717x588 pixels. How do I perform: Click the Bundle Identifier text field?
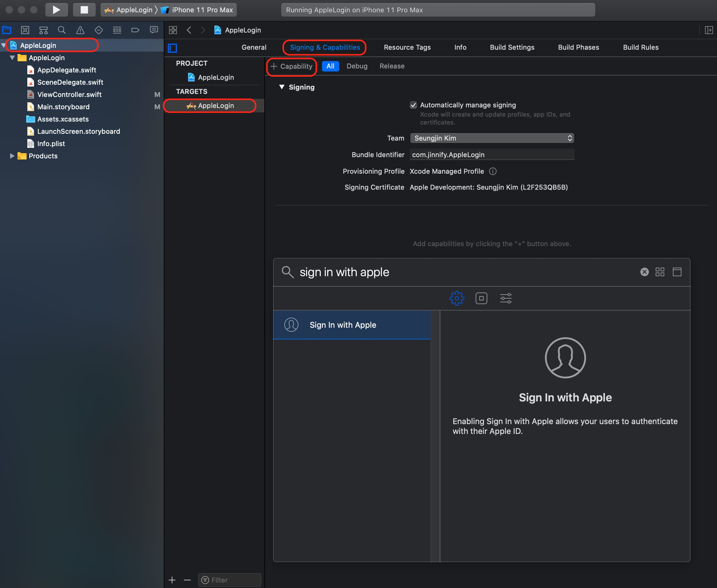[x=492, y=155]
